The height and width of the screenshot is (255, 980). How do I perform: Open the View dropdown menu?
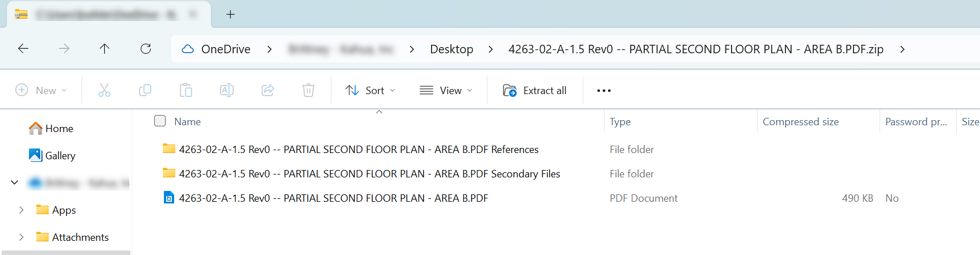point(446,90)
